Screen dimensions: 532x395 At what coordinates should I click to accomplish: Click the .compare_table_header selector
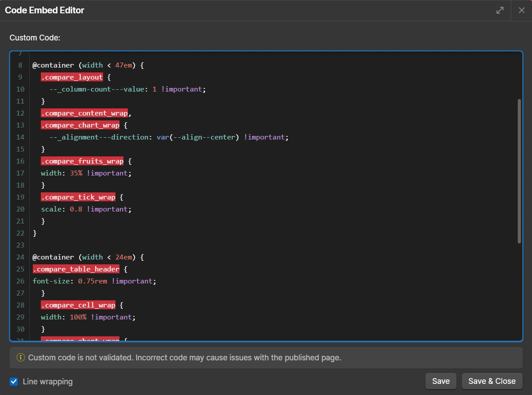[x=76, y=269]
